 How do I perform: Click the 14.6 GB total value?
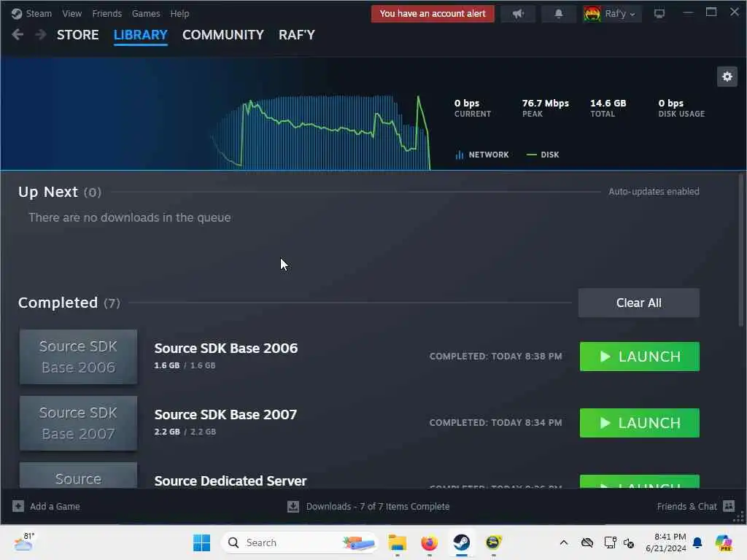click(608, 104)
